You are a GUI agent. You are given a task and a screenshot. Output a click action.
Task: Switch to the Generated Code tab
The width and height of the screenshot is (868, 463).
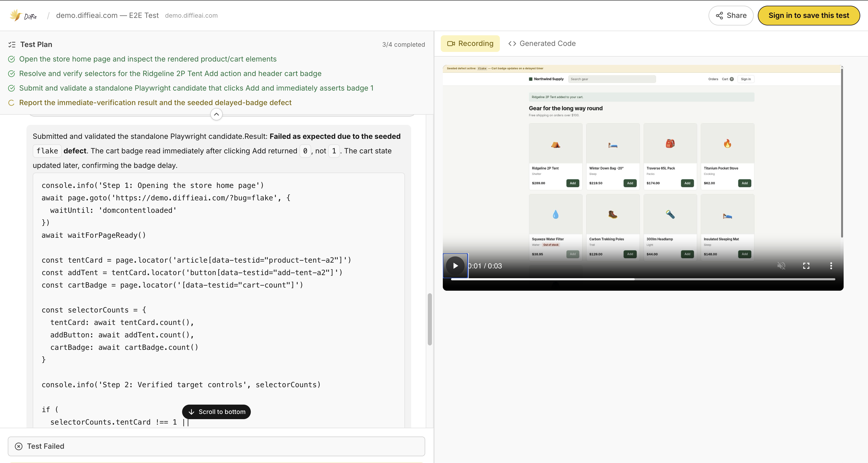click(542, 44)
